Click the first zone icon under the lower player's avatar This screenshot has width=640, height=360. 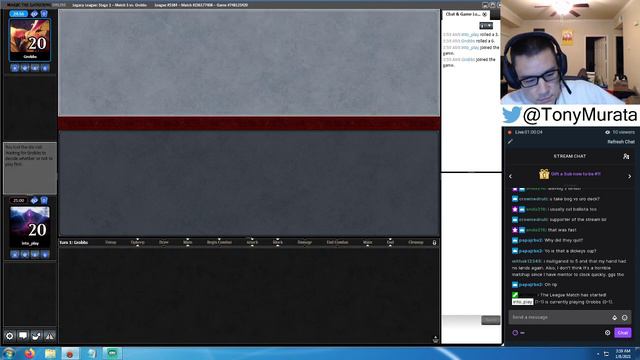pos(15,254)
